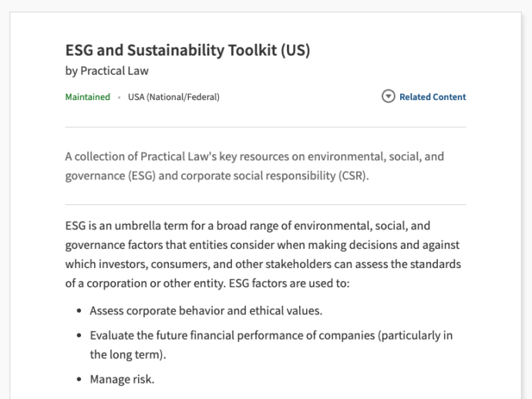This screenshot has width=532, height=399.
Task: Open the Related Content link
Action: (x=433, y=97)
